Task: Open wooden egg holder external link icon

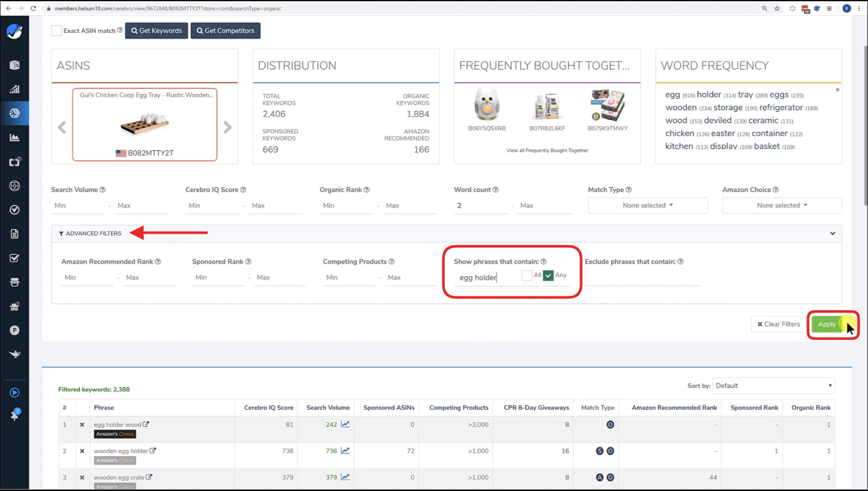Action: [153, 451]
